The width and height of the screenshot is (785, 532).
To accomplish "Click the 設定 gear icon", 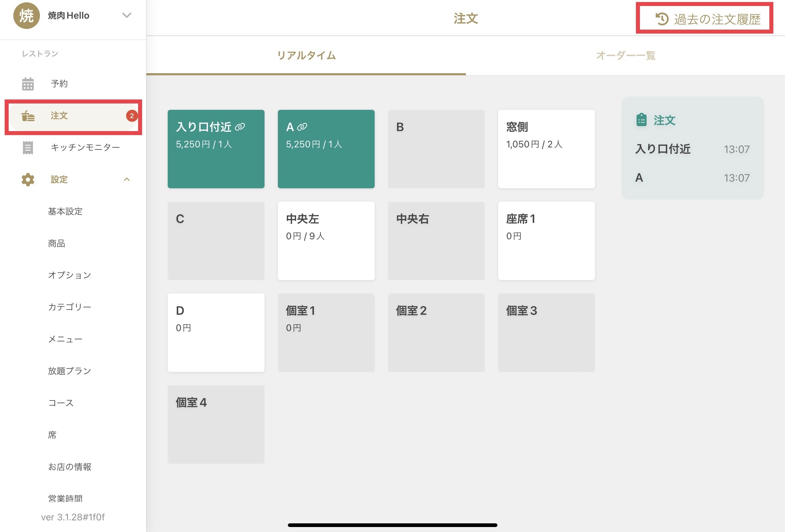I will (28, 179).
